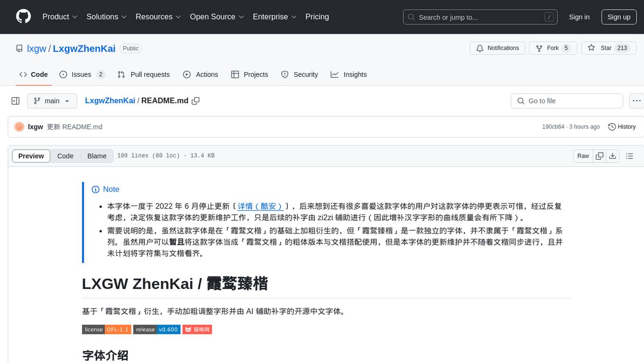The width and height of the screenshot is (644, 362).
Task: Open the 详情（酷安）link in the note
Action: tap(260, 206)
